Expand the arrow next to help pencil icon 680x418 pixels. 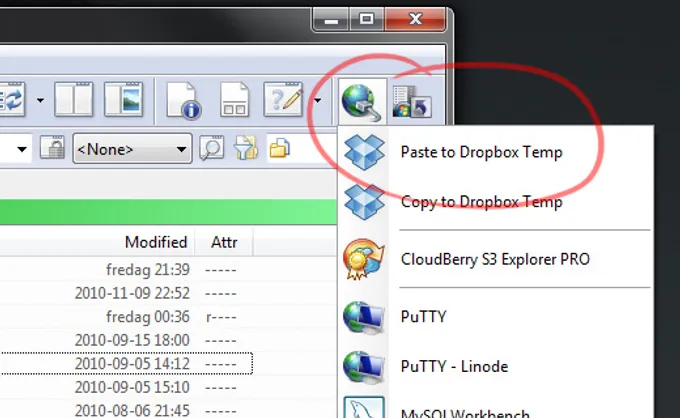pyautogui.click(x=317, y=100)
